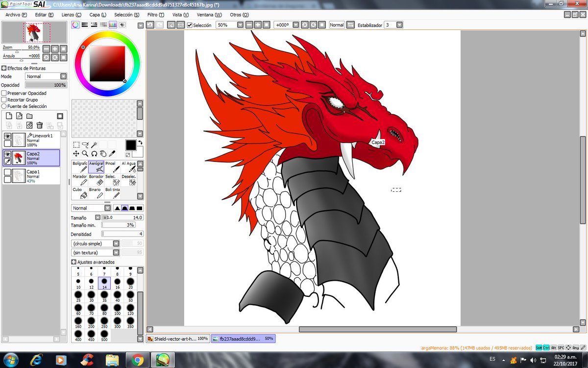Viewport: 588px width, 368px height.
Task: Create a new linework layer
Action: click(x=19, y=116)
